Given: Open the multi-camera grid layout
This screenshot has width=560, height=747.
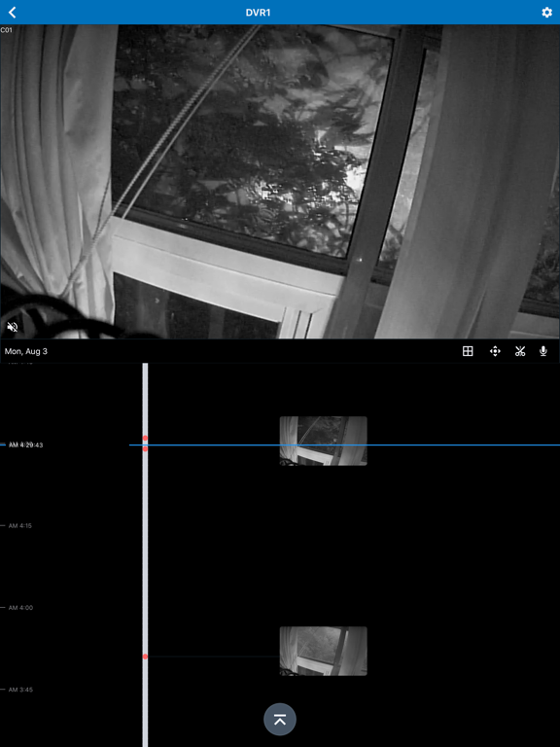Looking at the screenshot, I should [468, 351].
